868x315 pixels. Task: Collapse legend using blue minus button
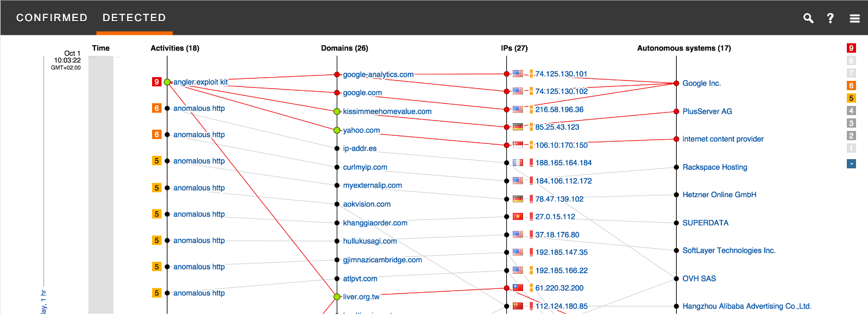(851, 163)
